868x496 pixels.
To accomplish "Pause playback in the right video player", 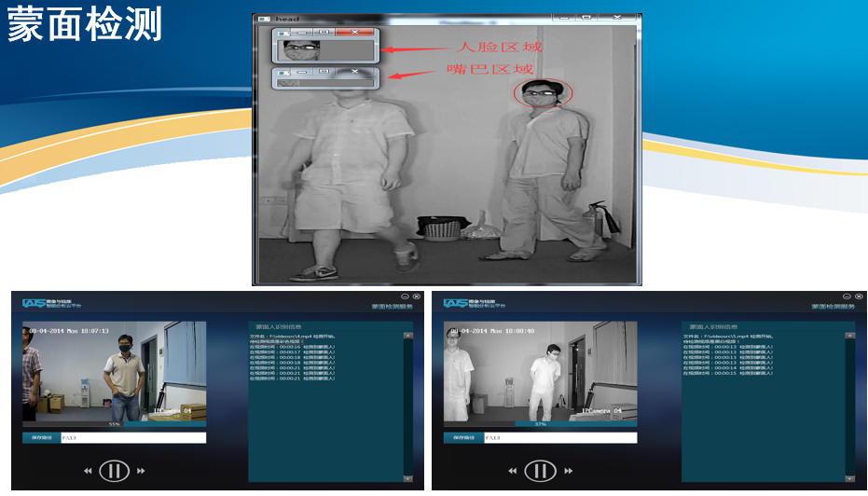I will tap(540, 471).
